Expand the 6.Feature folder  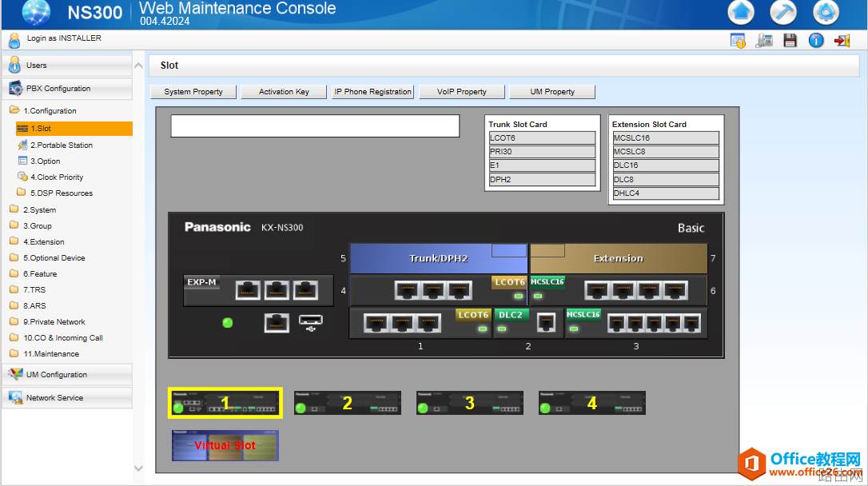[34, 274]
